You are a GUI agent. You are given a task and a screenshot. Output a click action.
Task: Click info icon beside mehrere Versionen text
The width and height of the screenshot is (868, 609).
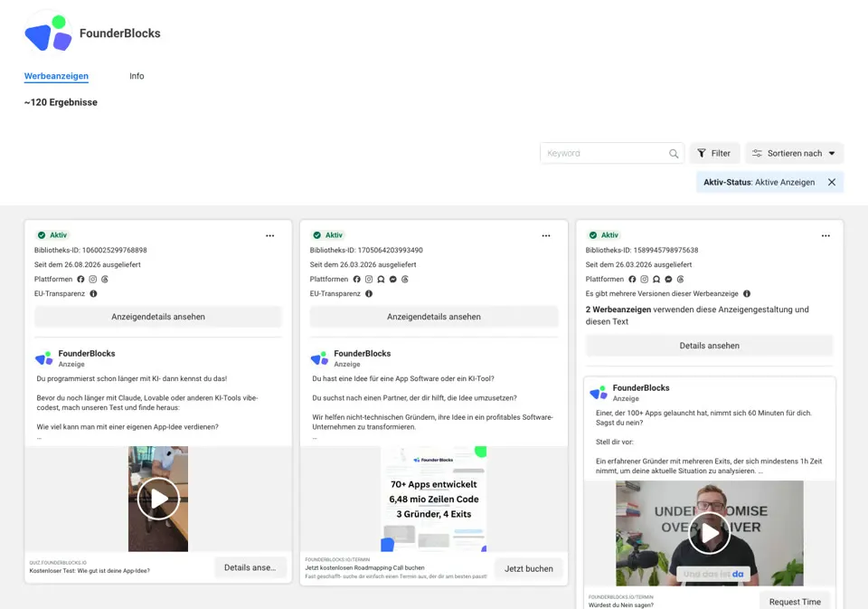pos(747,294)
